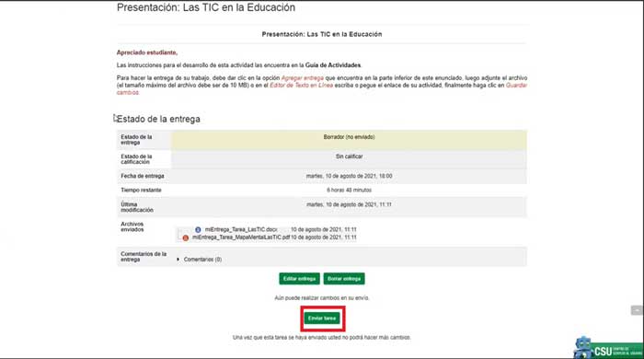Viewport: 644px width, 359px height.
Task: Click the 'Agregar entrega' highlighted text in instructions
Action: coord(303,78)
